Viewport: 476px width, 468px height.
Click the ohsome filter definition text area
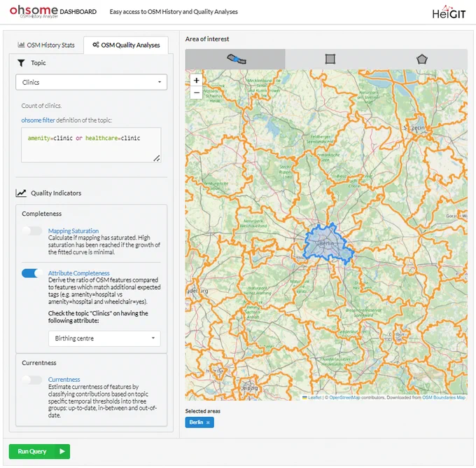click(91, 145)
